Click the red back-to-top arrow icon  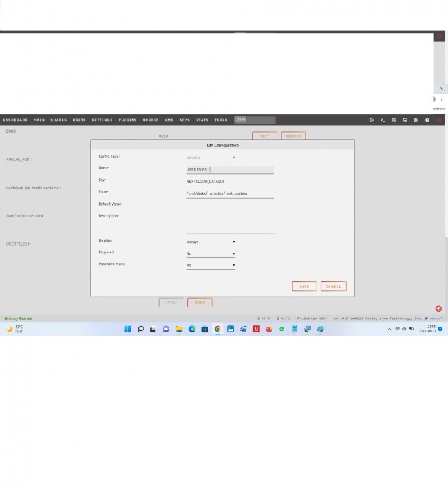click(438, 308)
